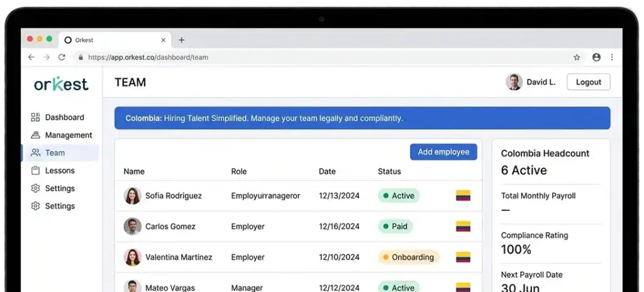Screen dimensions: 644x292
Task: Select the name Sofia Rodriguez
Action: click(174, 196)
